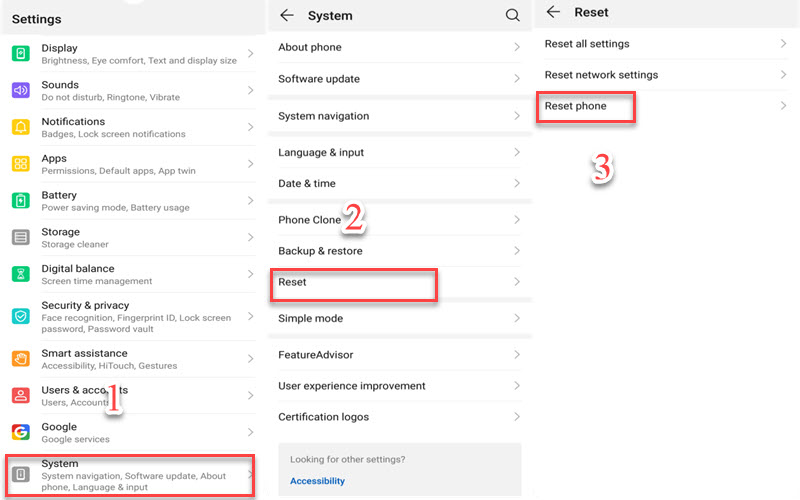Image resolution: width=800 pixels, height=500 pixels.
Task: Tap the purple Sounds icon
Action: click(21, 90)
